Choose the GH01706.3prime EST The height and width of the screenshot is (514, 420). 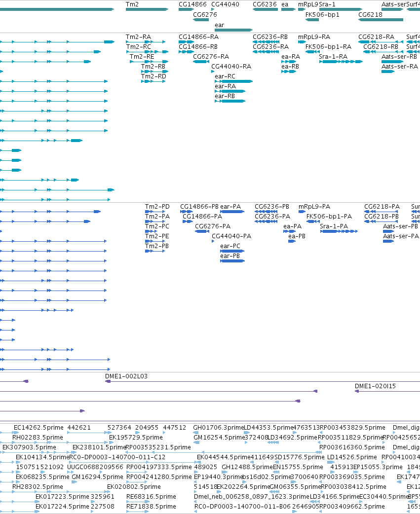tap(196, 433)
